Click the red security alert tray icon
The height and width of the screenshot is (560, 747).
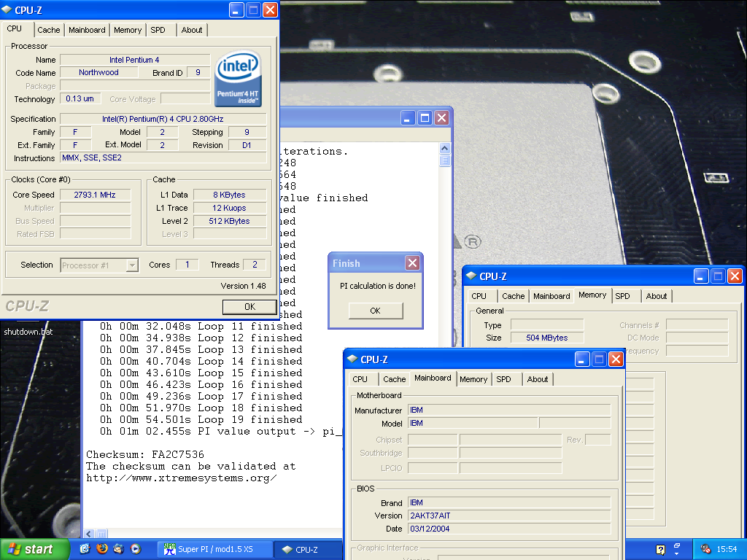pos(705,549)
